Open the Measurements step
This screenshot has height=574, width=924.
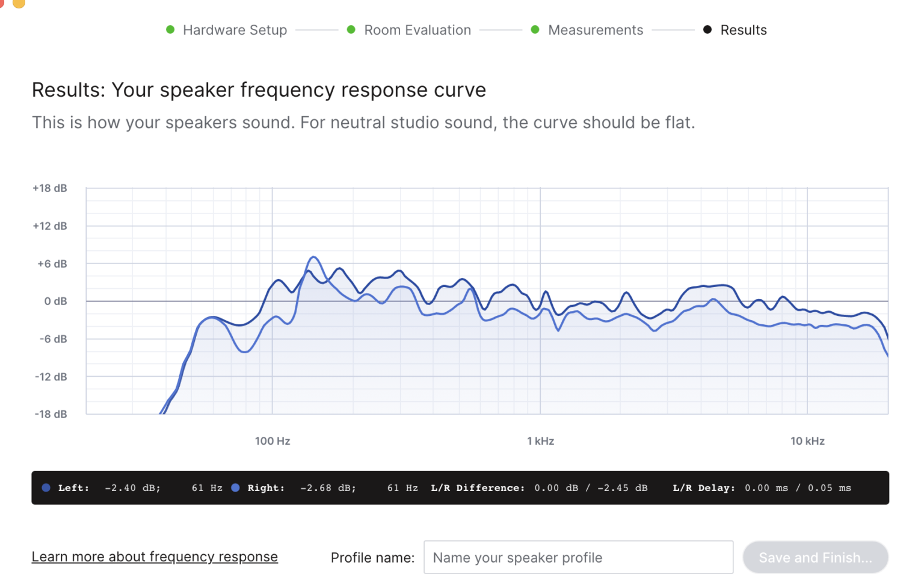pyautogui.click(x=595, y=30)
